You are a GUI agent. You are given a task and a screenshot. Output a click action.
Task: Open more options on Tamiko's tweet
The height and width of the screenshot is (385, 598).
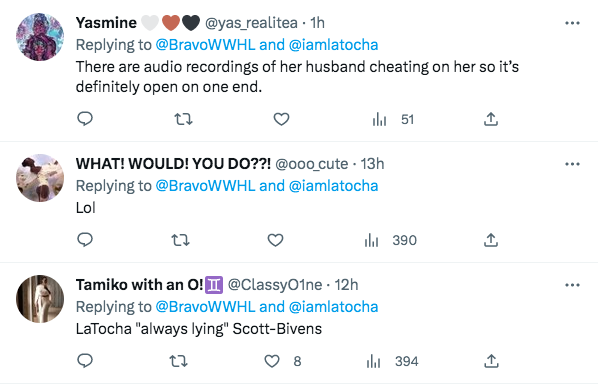coord(572,285)
